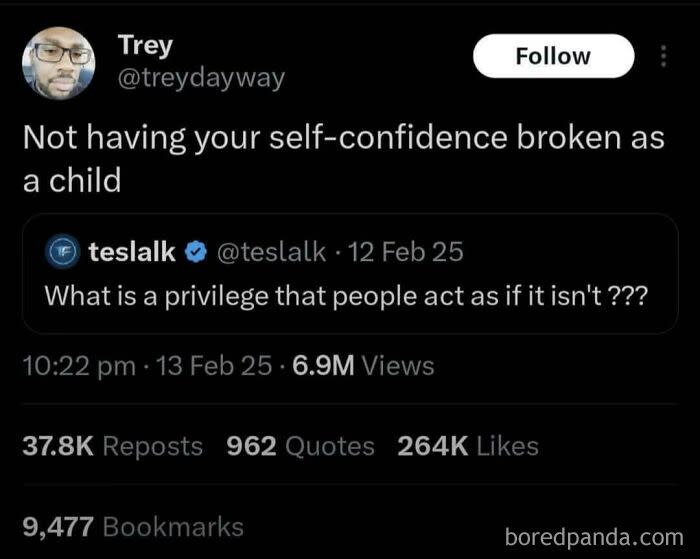The image size is (700, 559).
Task: Open the Trey display name link
Action: pyautogui.click(x=145, y=45)
